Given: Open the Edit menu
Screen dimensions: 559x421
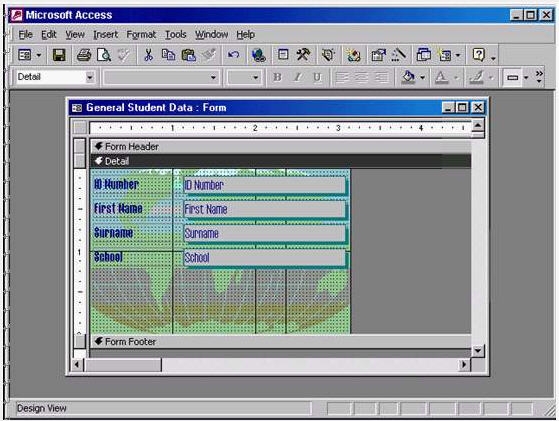Looking at the screenshot, I should click(x=49, y=35).
